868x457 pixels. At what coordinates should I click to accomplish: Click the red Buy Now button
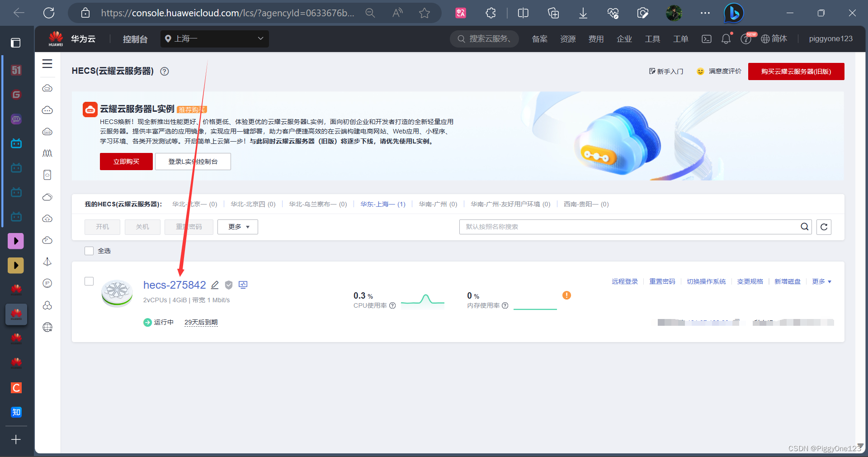tap(126, 162)
